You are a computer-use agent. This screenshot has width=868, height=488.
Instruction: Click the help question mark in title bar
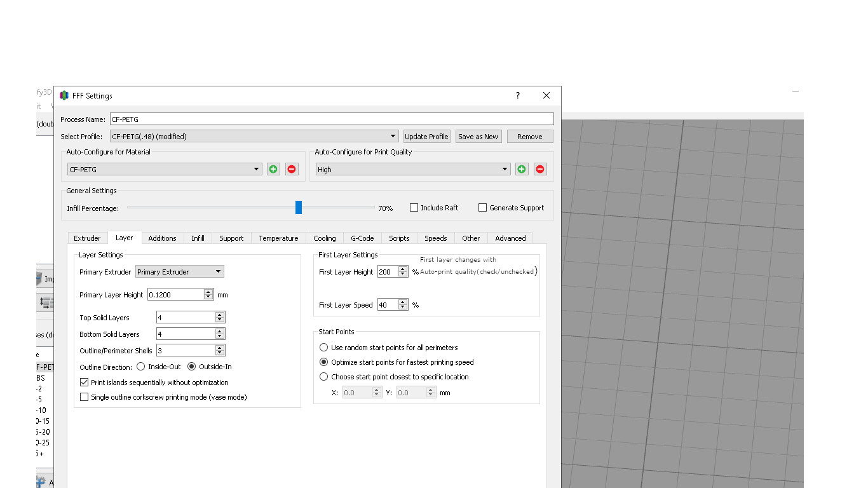518,95
